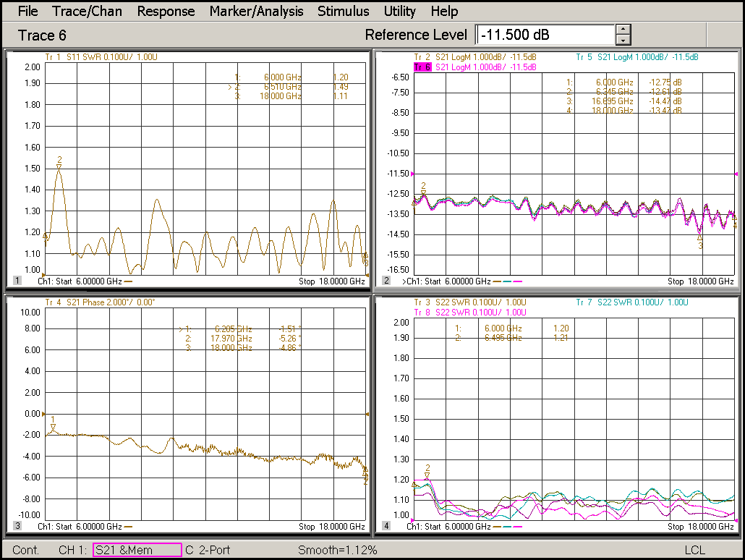Open the Utility menu
The width and height of the screenshot is (745, 560).
click(399, 11)
